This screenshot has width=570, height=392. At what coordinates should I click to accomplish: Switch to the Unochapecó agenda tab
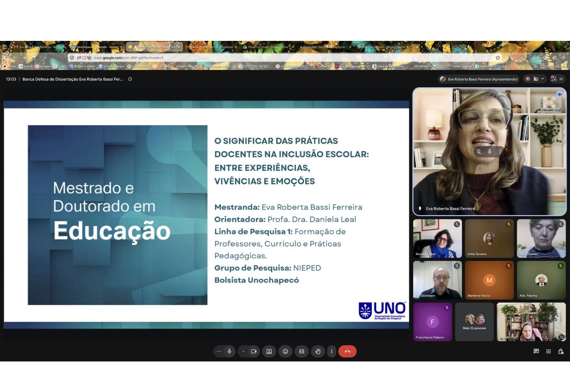click(x=97, y=47)
